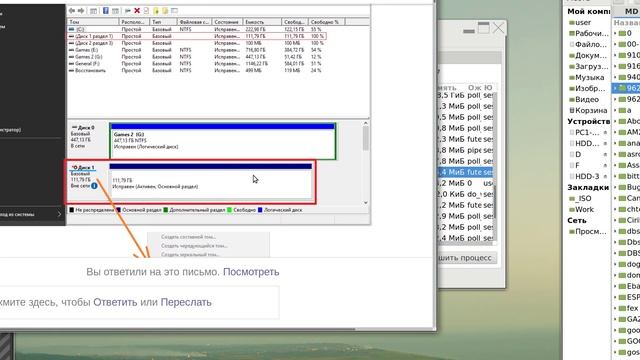Click light green 'Свободно' legend swatch
Image resolution: width=640 pixels, height=360 pixels.
pos(229,210)
